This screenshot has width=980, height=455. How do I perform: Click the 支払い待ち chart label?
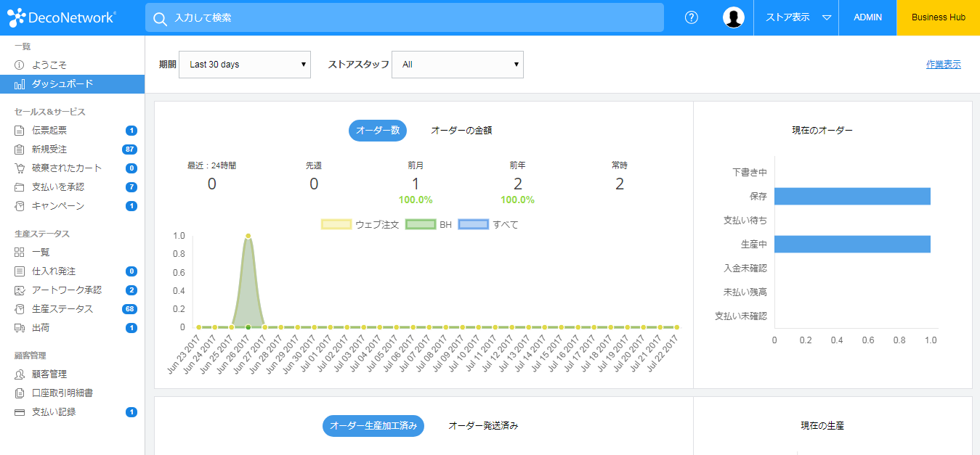click(x=745, y=220)
